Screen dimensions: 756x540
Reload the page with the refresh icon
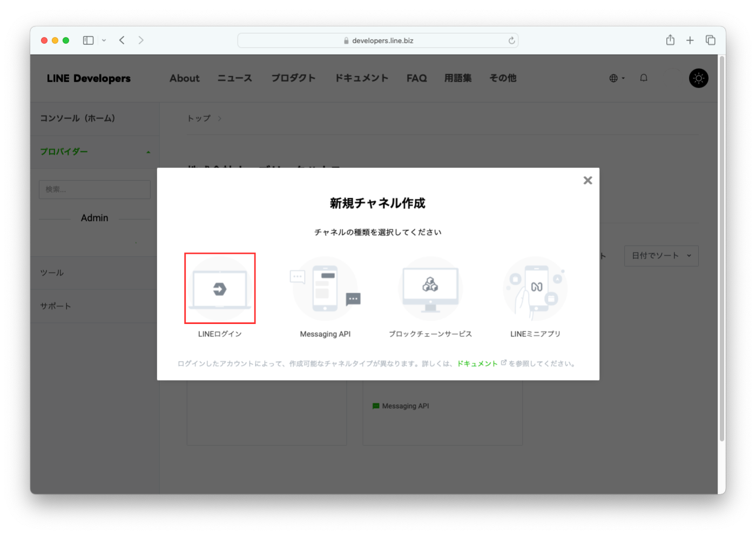click(511, 40)
